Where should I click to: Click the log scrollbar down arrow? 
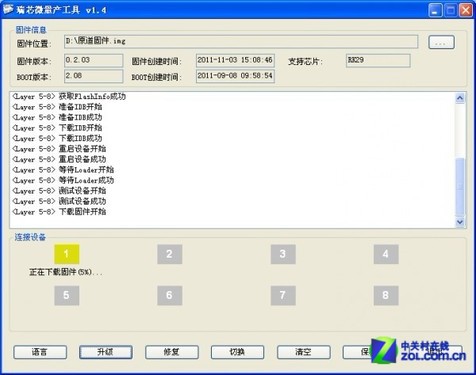[x=460, y=222]
